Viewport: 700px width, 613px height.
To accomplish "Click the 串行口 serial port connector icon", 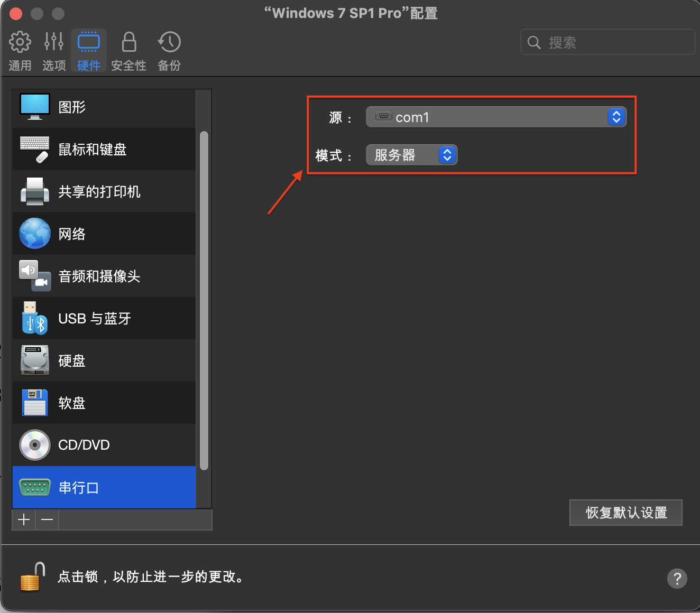I will 35,487.
